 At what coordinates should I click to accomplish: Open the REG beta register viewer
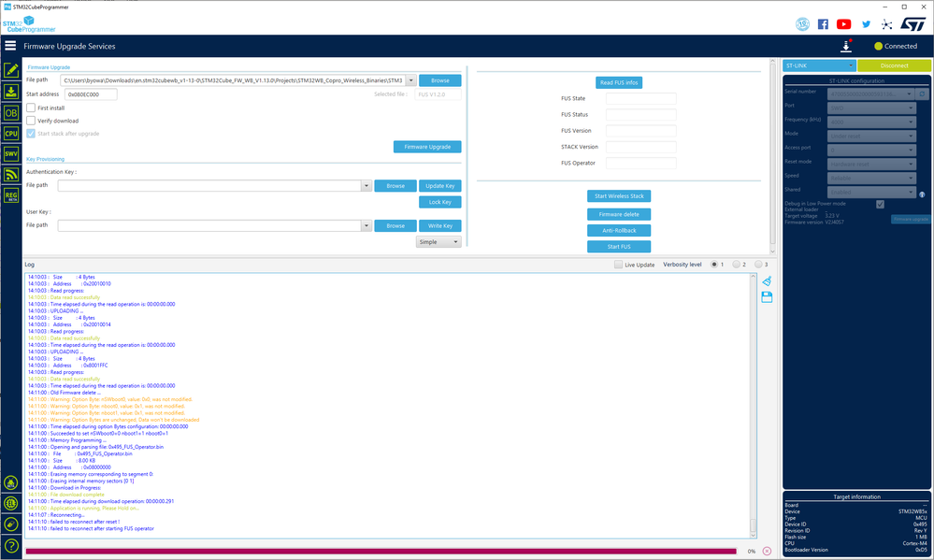click(x=10, y=195)
